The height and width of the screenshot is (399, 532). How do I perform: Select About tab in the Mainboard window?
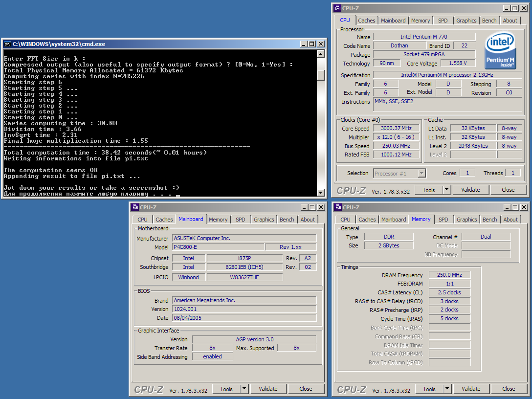click(x=308, y=220)
